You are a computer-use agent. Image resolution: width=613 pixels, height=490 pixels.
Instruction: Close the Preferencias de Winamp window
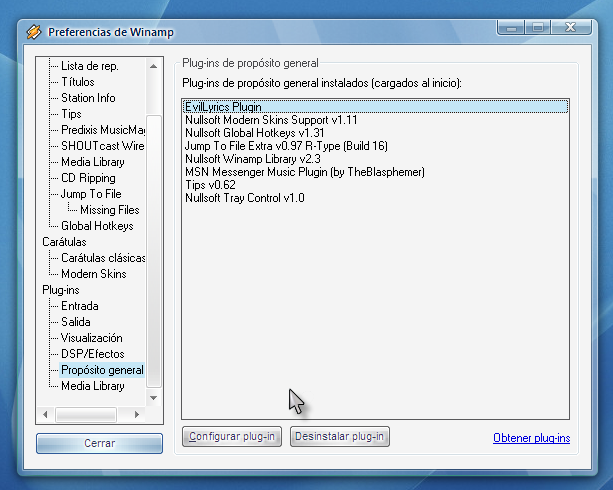[571, 27]
